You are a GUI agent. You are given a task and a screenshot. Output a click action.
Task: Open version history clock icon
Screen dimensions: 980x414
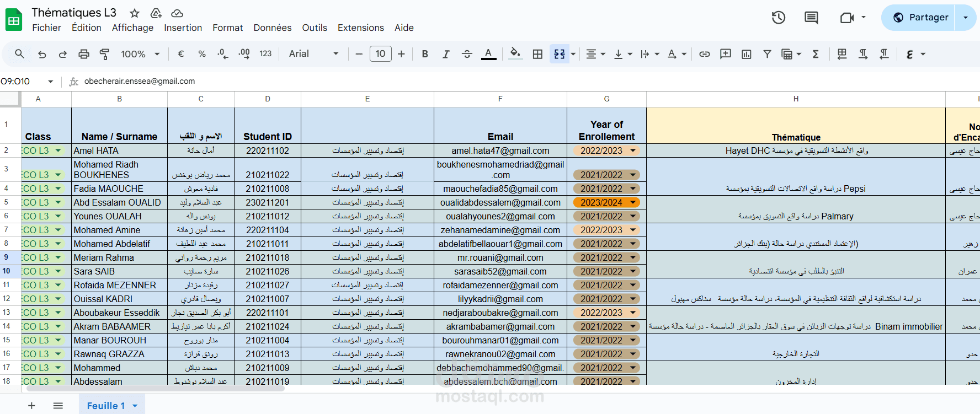[778, 18]
